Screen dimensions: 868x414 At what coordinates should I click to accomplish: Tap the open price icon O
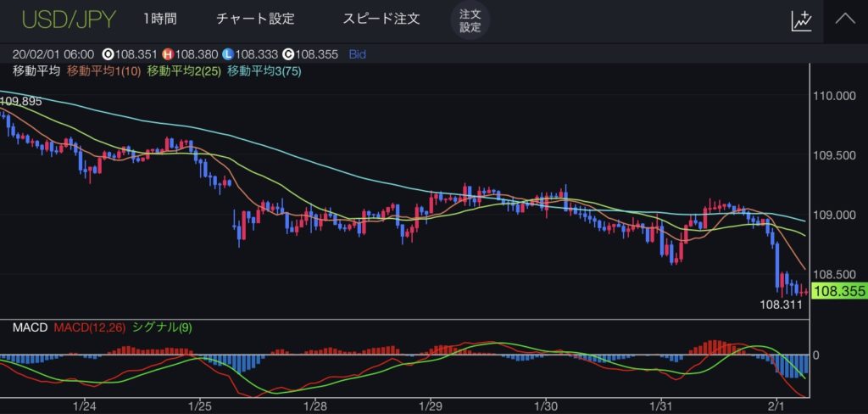click(108, 54)
